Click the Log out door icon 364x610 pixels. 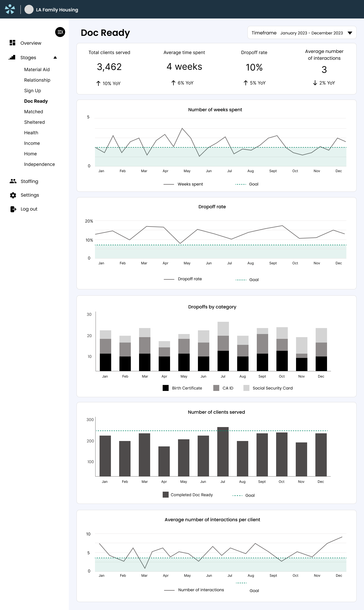[13, 209]
